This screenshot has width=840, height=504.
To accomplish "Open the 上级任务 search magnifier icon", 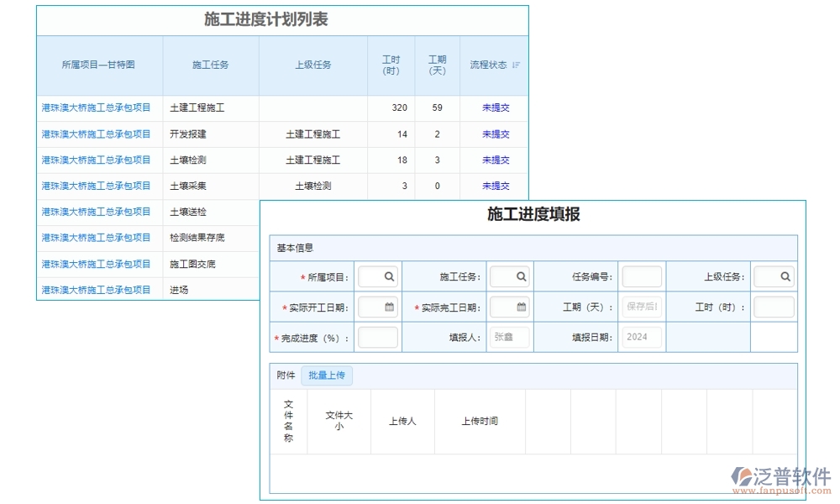I will click(x=784, y=276).
